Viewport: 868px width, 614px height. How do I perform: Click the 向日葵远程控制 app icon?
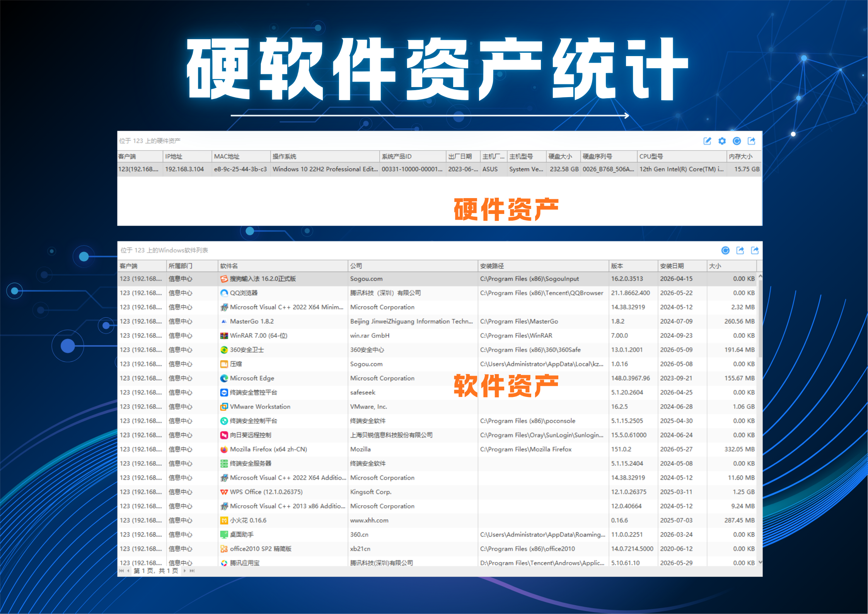pyautogui.click(x=224, y=435)
